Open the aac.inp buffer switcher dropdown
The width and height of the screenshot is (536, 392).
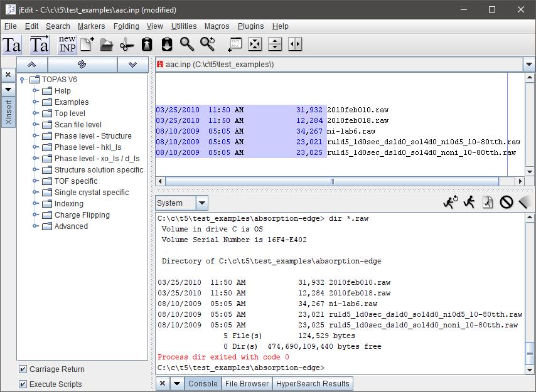tap(527, 64)
